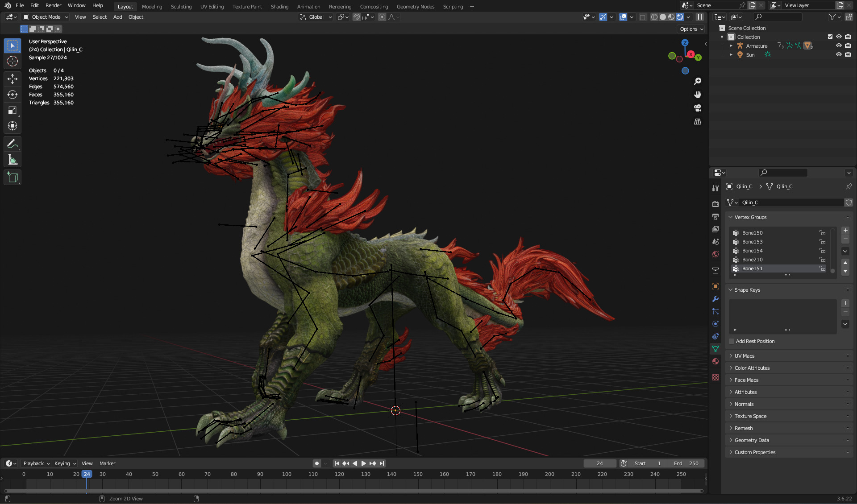Choose the Rotate tool
Screen dimensions: 857x504
point(12,95)
